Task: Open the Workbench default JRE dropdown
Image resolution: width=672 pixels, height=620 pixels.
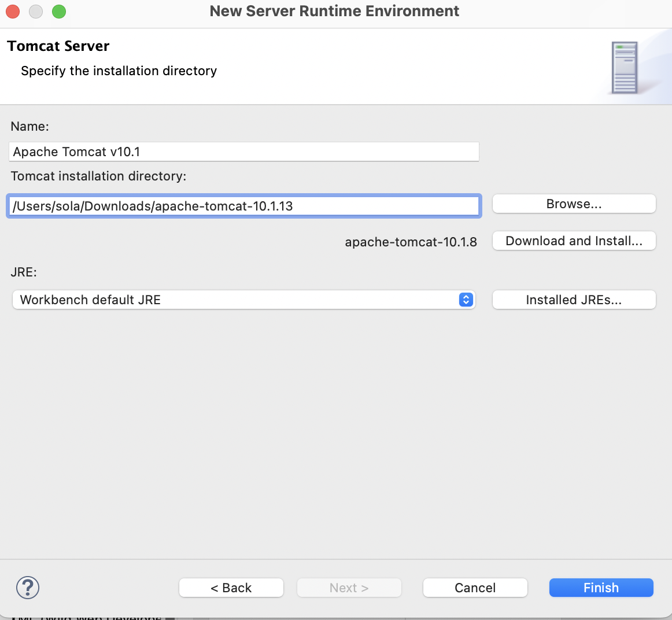Action: pyautogui.click(x=244, y=300)
